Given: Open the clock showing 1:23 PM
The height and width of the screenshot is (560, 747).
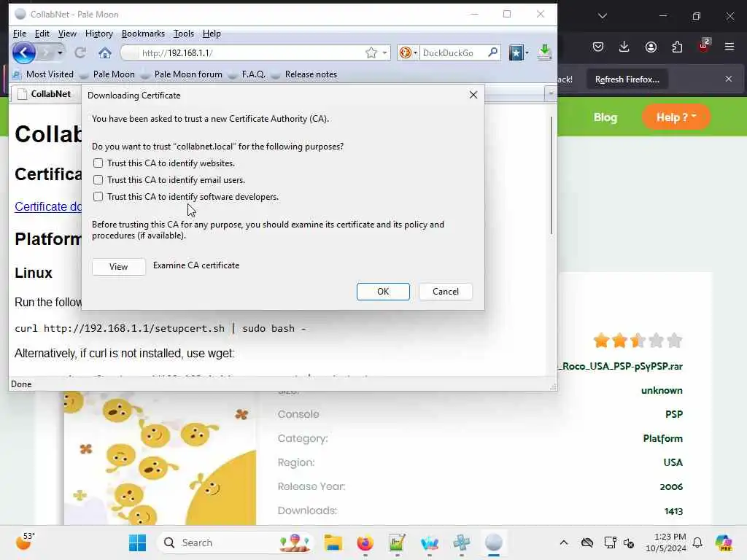Looking at the screenshot, I should [665, 542].
